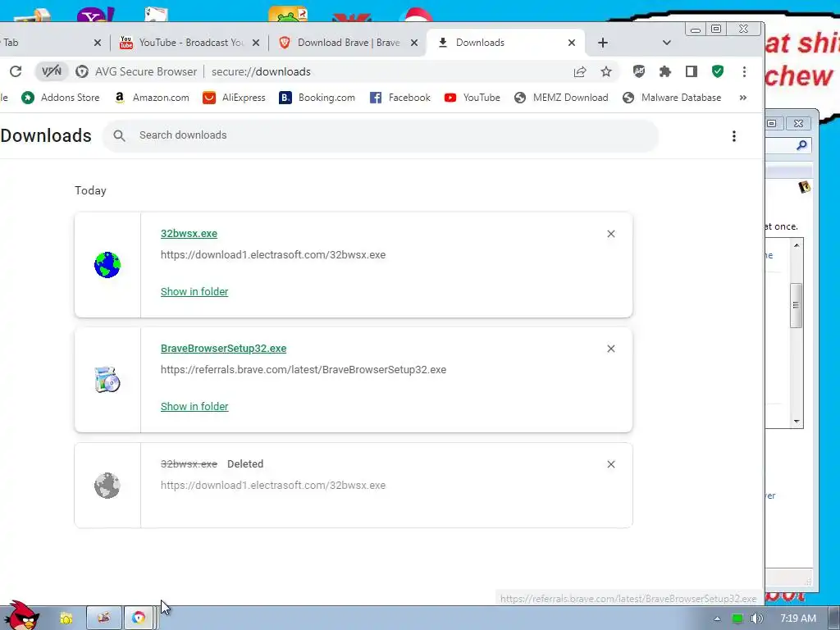Show 32bwsx.exe in folder
Viewport: 840px width, 630px height.
pyautogui.click(x=194, y=291)
